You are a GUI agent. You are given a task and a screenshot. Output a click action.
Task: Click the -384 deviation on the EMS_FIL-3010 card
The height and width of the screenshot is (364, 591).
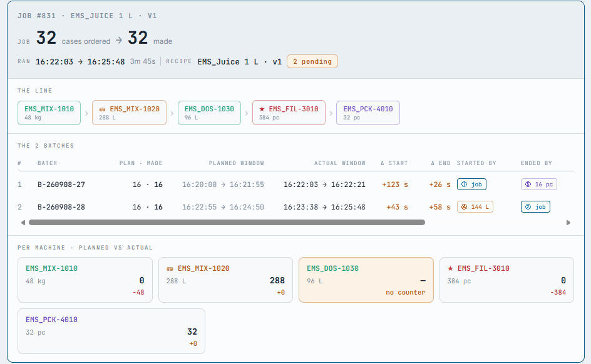[x=558, y=293]
